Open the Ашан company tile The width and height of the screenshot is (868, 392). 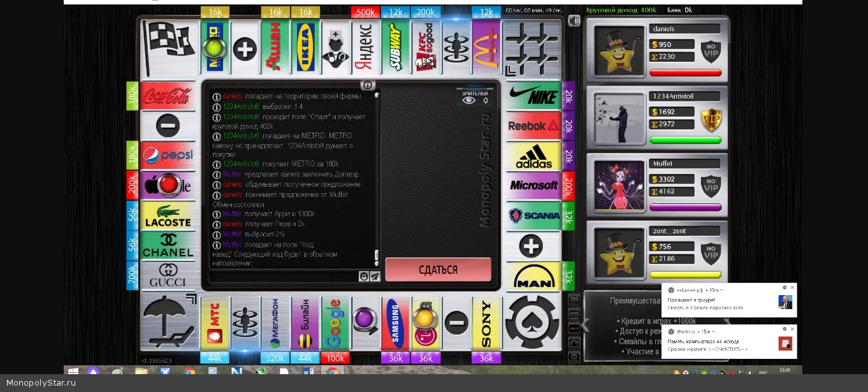coord(275,47)
